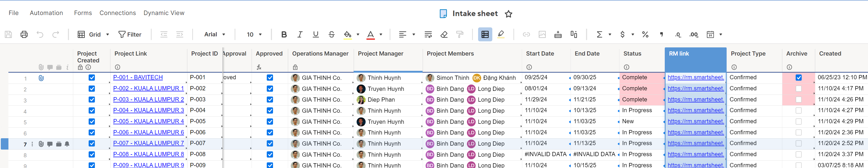Uncheck Approved checkbox for P-002 row
The width and height of the screenshot is (868, 168).
(270, 89)
